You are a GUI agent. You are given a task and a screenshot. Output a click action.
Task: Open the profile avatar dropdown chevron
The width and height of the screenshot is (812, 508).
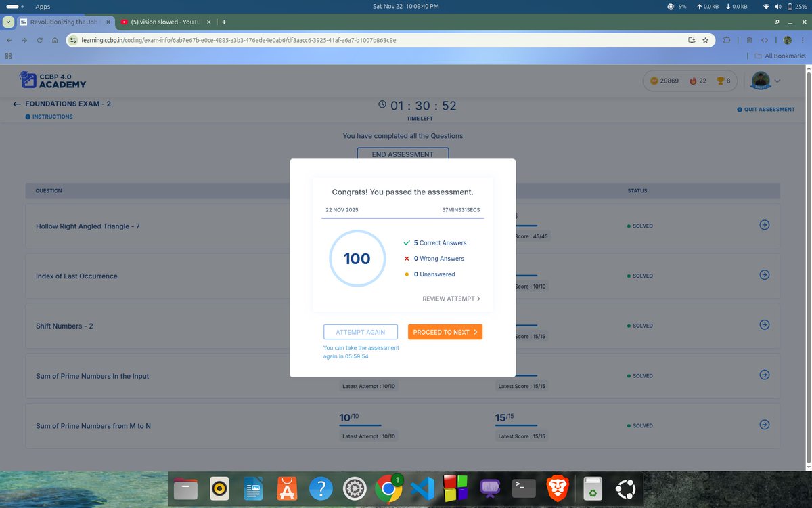point(776,81)
